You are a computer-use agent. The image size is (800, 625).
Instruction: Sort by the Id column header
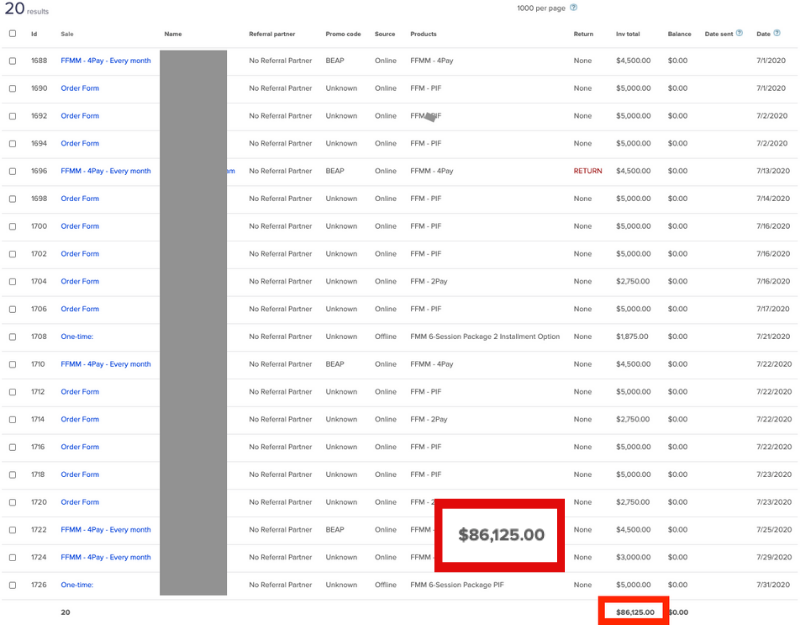tap(34, 34)
